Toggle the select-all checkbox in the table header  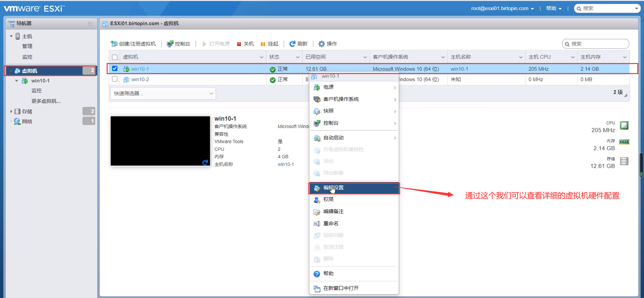(115, 57)
